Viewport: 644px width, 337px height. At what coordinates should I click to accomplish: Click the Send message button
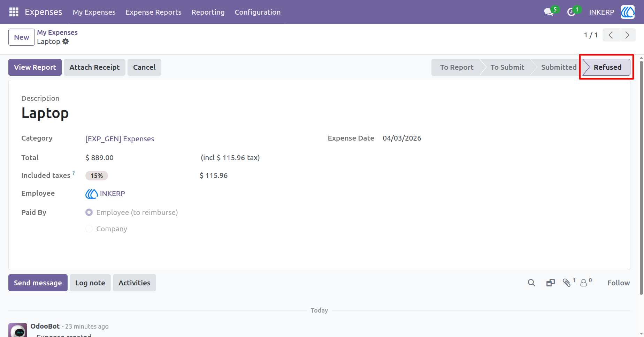pos(38,283)
